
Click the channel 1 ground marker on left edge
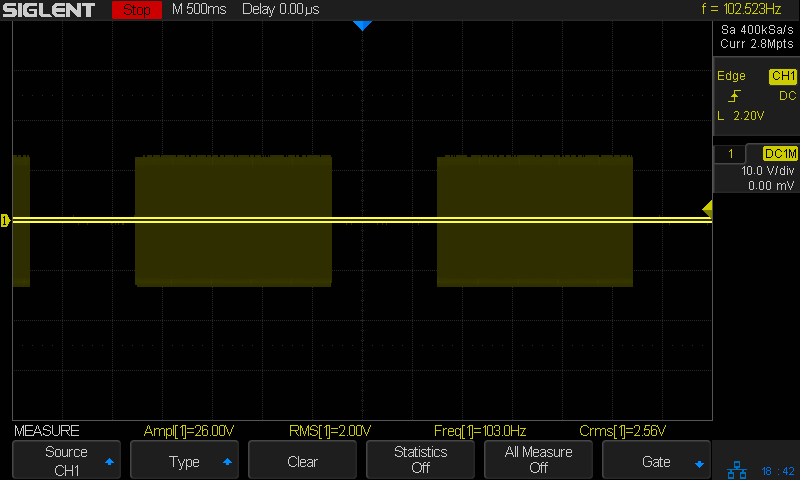[x=5, y=220]
